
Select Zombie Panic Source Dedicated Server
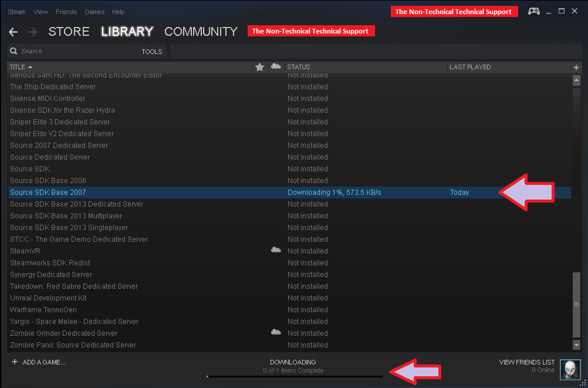pos(73,345)
